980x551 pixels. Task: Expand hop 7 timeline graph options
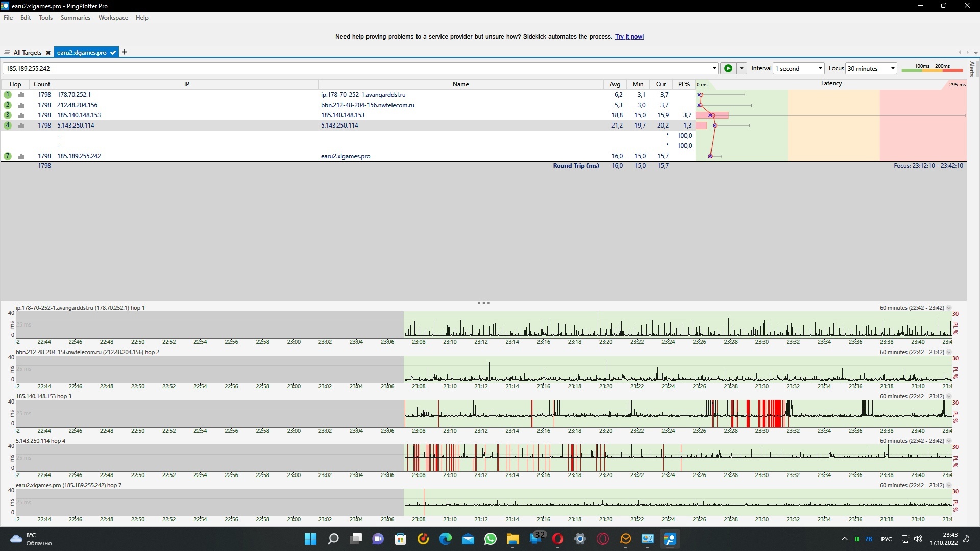(949, 485)
